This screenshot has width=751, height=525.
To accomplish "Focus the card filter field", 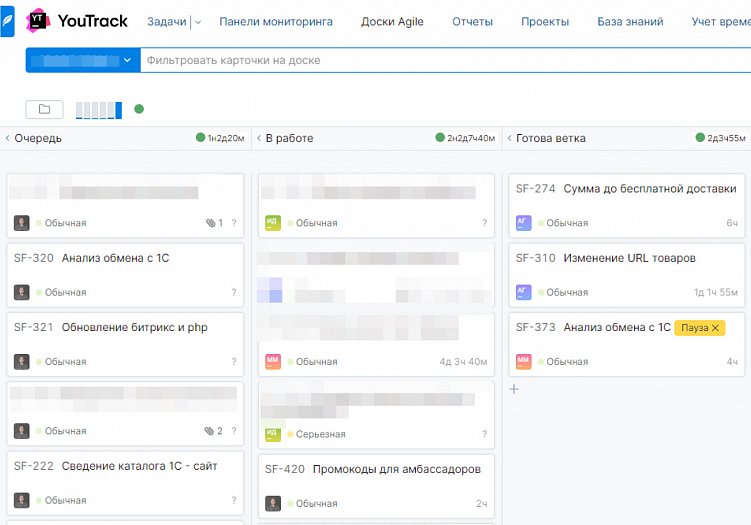I will click(x=445, y=60).
